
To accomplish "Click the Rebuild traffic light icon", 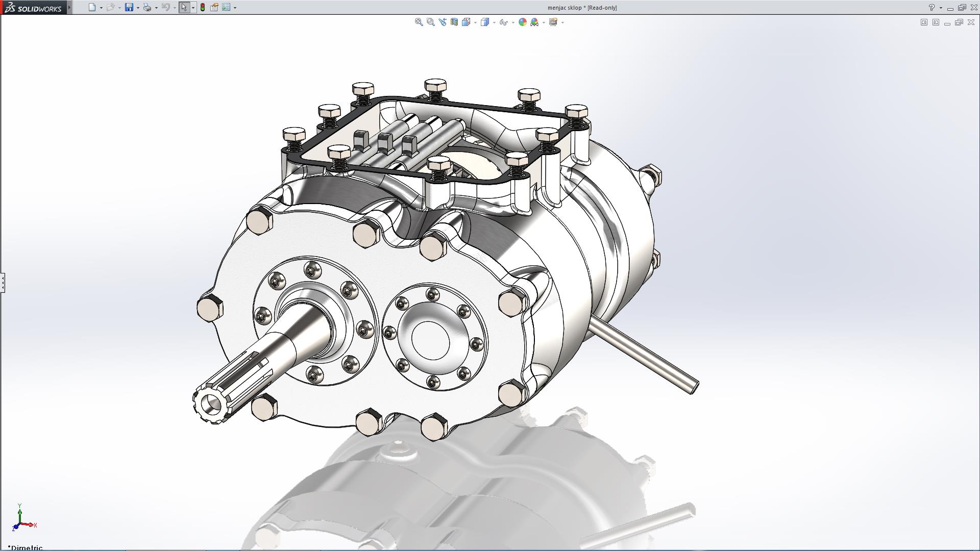I will pyautogui.click(x=203, y=8).
